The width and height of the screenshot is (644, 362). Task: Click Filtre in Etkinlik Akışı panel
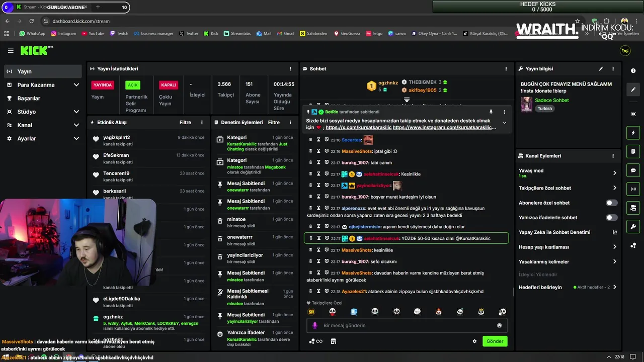(185, 122)
